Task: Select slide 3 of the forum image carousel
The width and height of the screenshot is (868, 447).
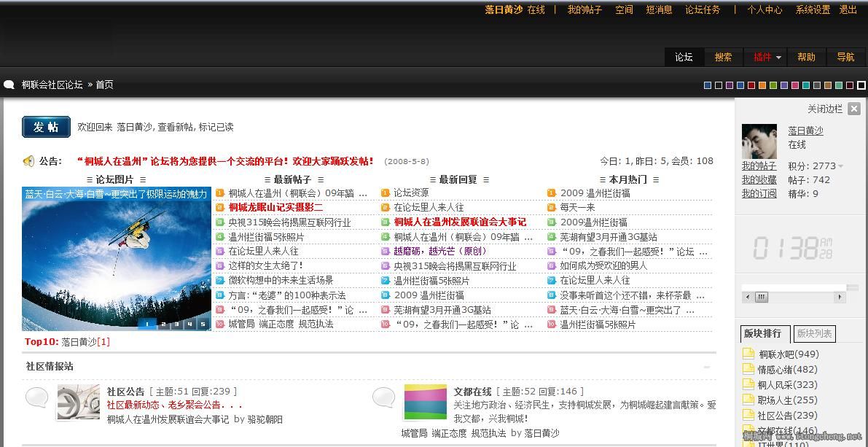Action: [x=175, y=324]
